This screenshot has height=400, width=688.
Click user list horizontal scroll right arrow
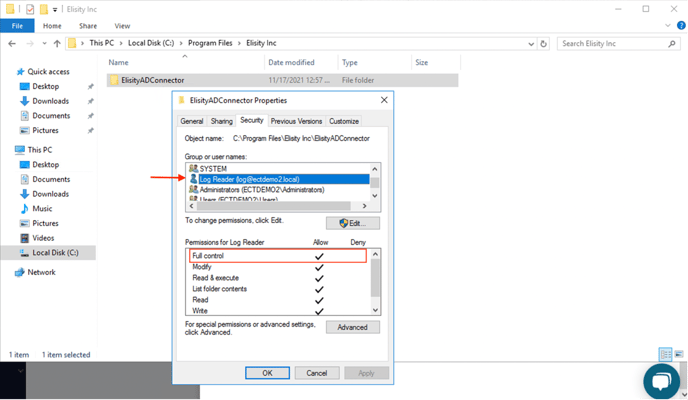coord(364,206)
